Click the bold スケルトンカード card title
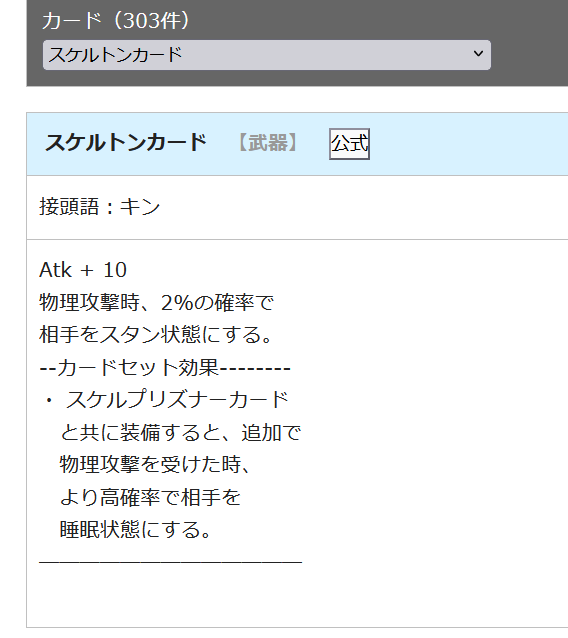This screenshot has height=638, width=568. (x=126, y=143)
